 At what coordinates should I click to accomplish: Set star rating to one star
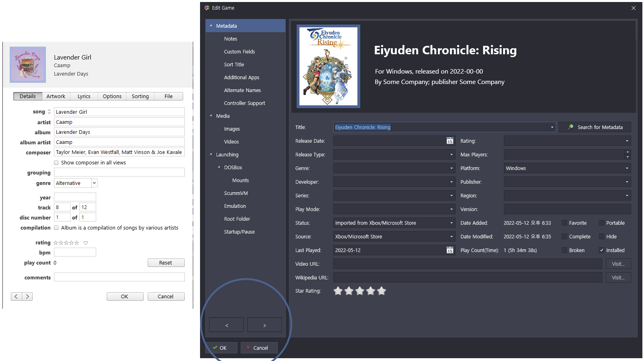[x=338, y=291]
